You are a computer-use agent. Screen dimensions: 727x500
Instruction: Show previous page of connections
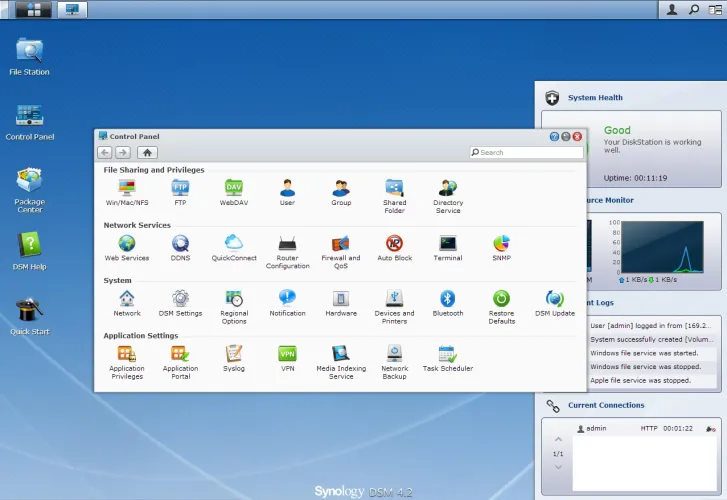tap(558, 439)
